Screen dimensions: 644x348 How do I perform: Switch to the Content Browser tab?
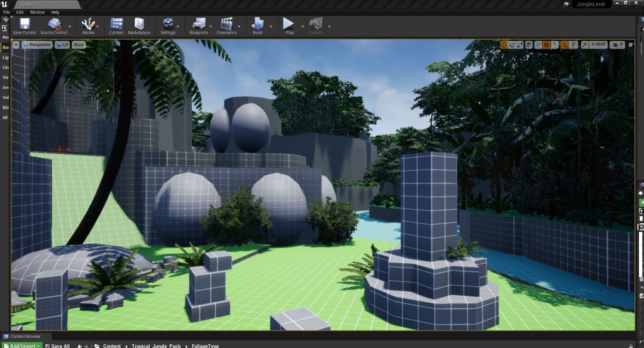tap(25, 337)
